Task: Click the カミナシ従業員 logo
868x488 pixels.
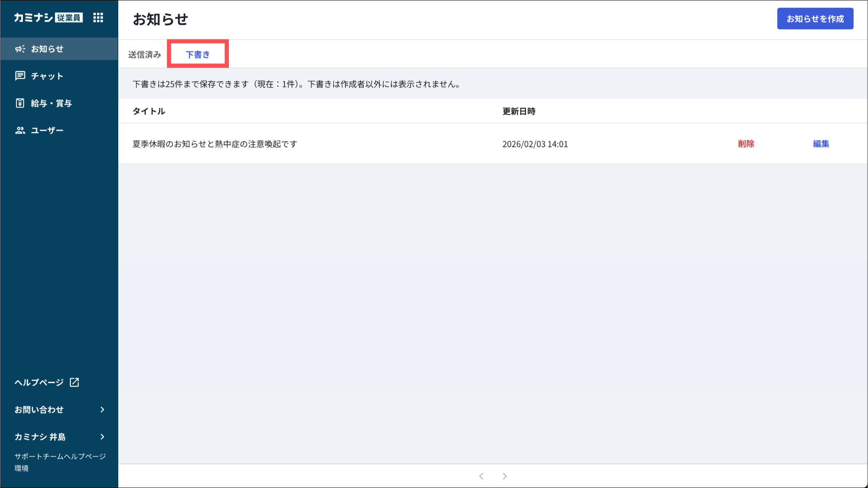Action: tap(48, 17)
